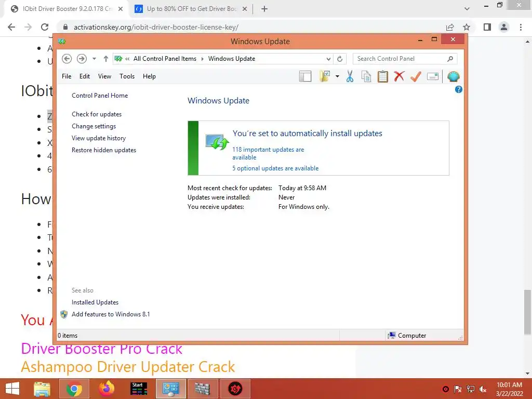The width and height of the screenshot is (532, 399).
Task: Click the Cut scissors toolbar icon
Action: (350, 76)
